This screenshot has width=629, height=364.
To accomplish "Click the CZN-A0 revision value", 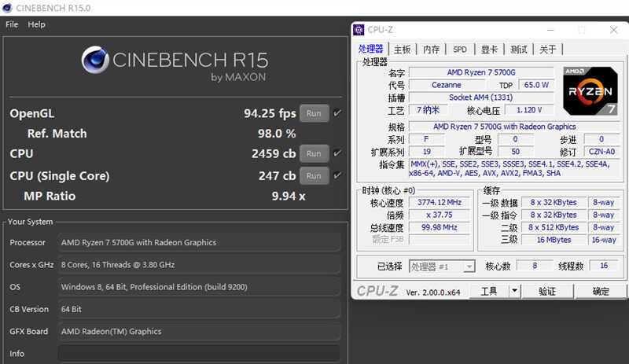I will [x=601, y=151].
